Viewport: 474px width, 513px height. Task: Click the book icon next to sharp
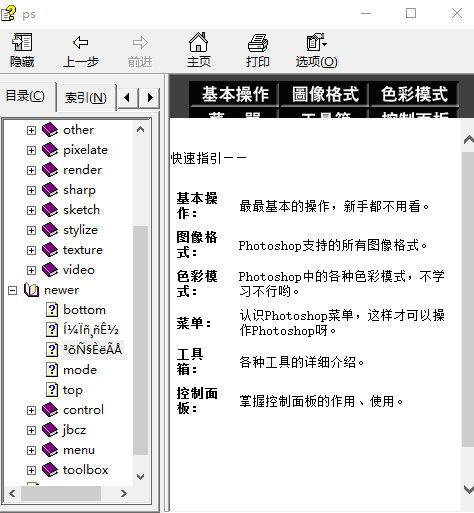50,190
